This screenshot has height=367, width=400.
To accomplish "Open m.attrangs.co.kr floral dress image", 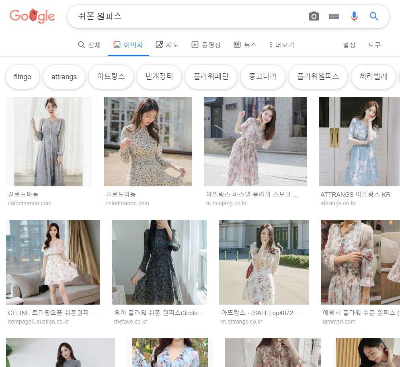I will pos(264,262).
